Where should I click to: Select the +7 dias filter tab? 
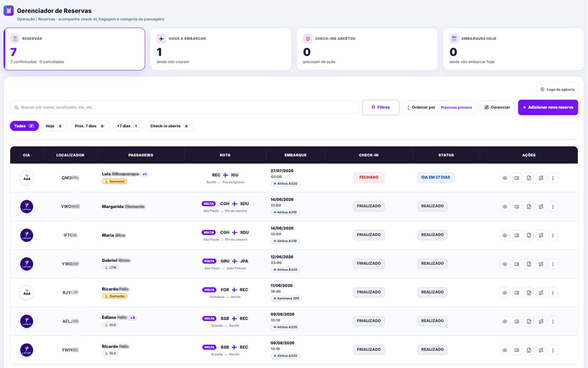tap(128, 126)
